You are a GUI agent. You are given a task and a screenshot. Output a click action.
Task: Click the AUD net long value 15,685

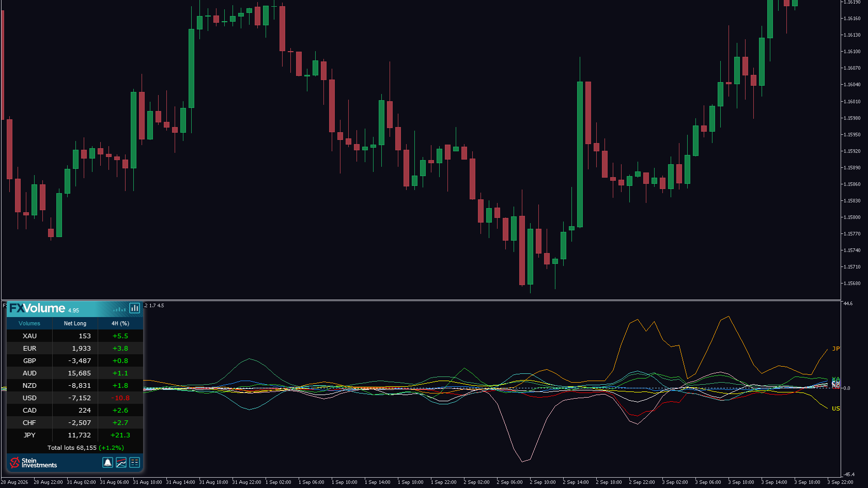[79, 373]
